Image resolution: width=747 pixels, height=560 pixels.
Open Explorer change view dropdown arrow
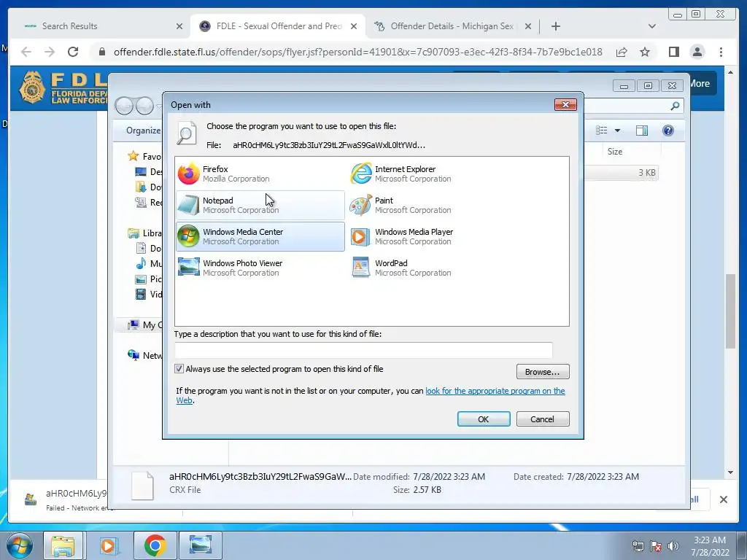[x=617, y=131]
